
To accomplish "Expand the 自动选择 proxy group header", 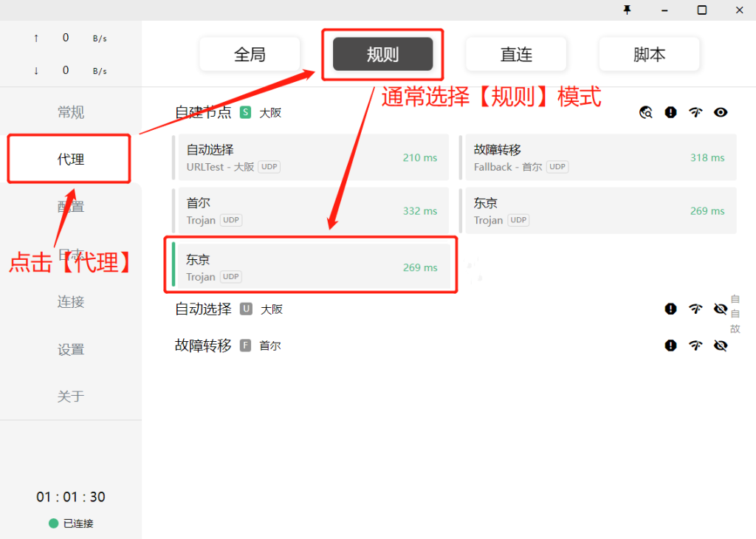I will point(204,309).
